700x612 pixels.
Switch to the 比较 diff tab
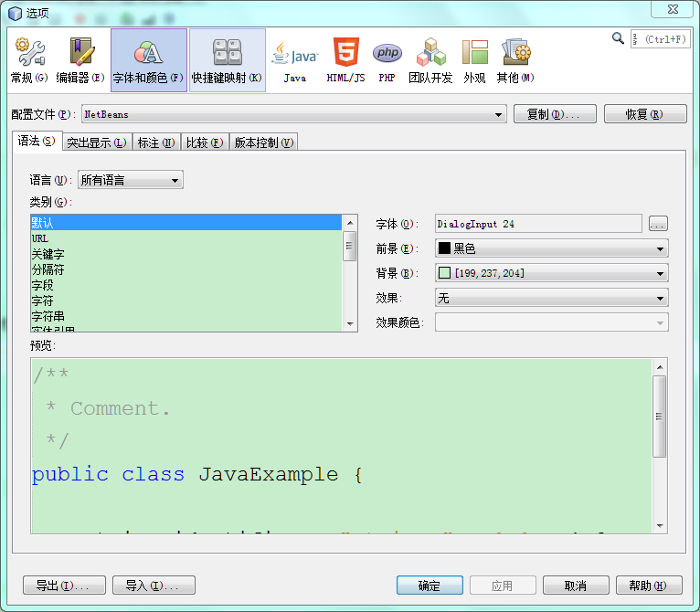click(x=205, y=142)
